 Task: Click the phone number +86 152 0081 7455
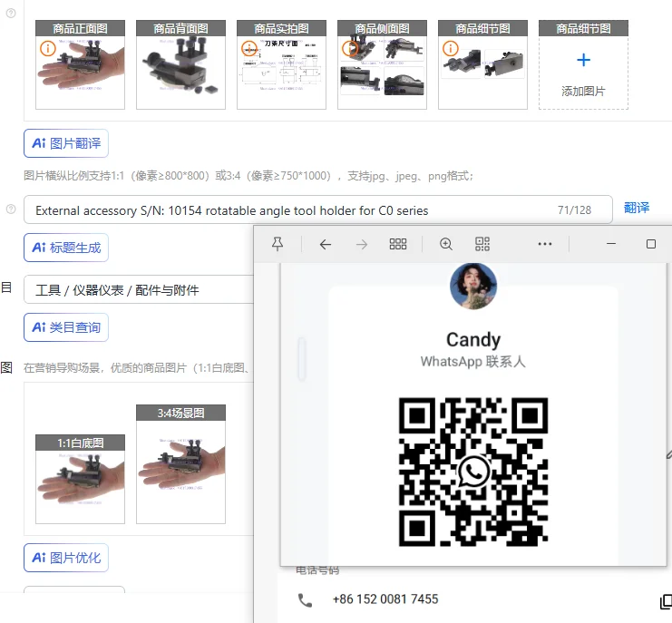[385, 599]
